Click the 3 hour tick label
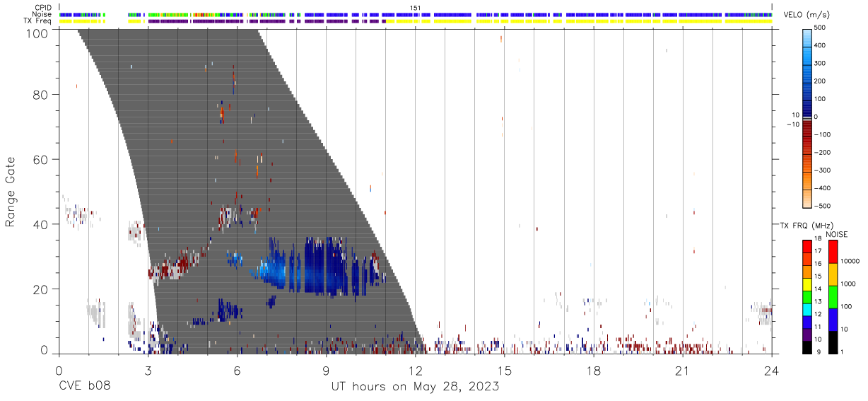868x401 pixels. pos(148,371)
